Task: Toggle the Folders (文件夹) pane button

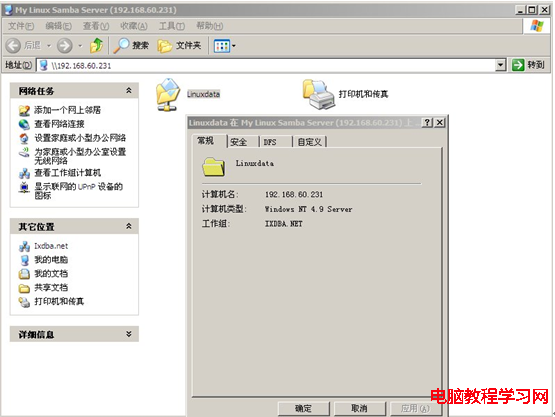Action: 179,46
